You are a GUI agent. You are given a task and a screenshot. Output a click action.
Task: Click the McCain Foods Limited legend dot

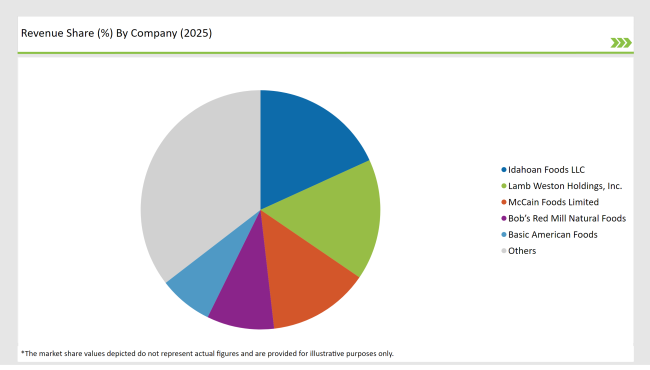click(504, 202)
